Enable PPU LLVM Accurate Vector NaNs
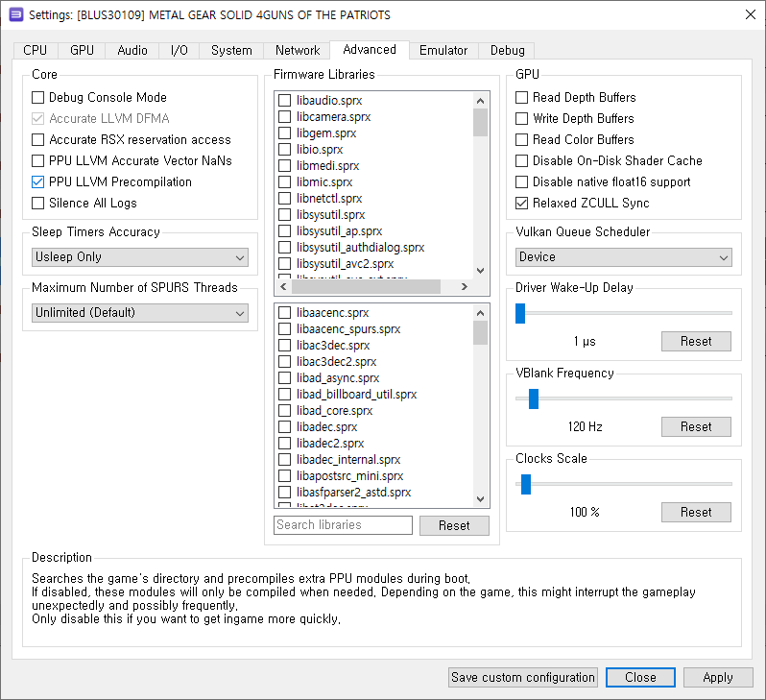 click(x=132, y=160)
